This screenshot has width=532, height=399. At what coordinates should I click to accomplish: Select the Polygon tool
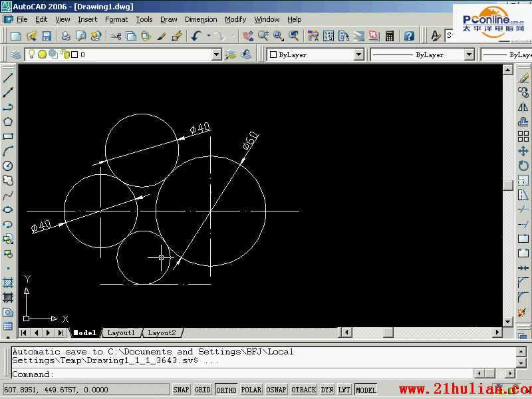[8, 122]
